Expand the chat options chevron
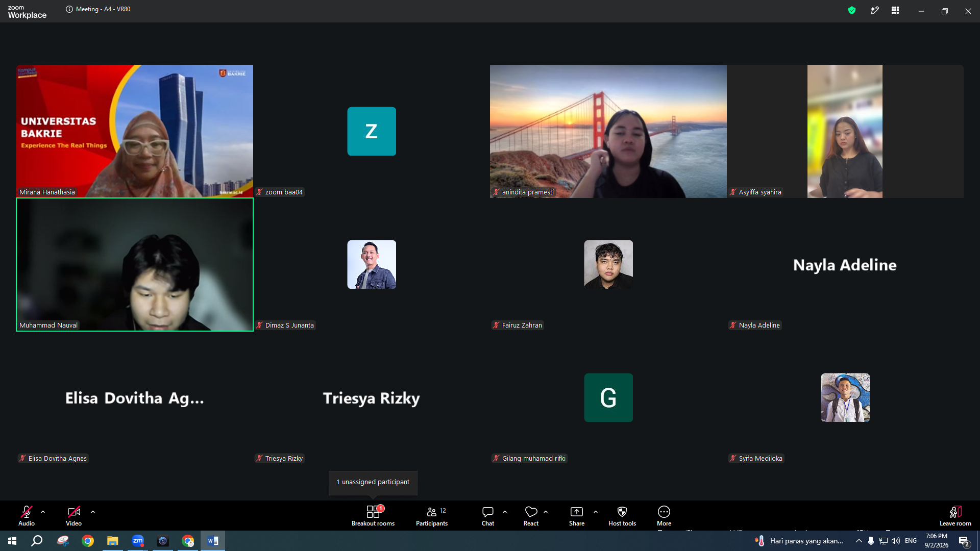The image size is (980, 551). pos(505,512)
